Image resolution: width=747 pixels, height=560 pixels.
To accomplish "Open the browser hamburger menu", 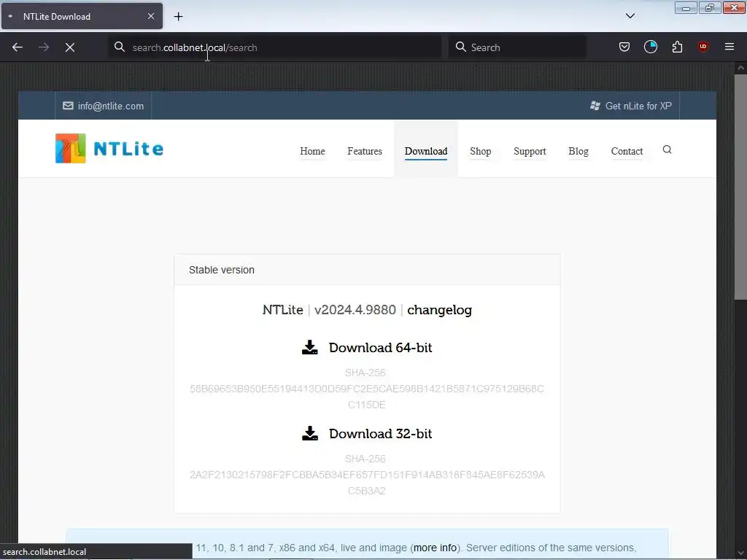I will (x=729, y=47).
